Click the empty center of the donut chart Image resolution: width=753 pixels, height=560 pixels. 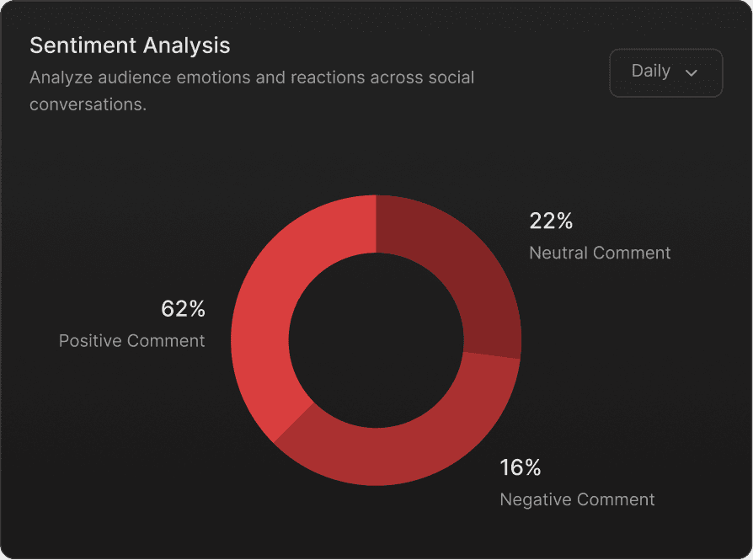376,340
